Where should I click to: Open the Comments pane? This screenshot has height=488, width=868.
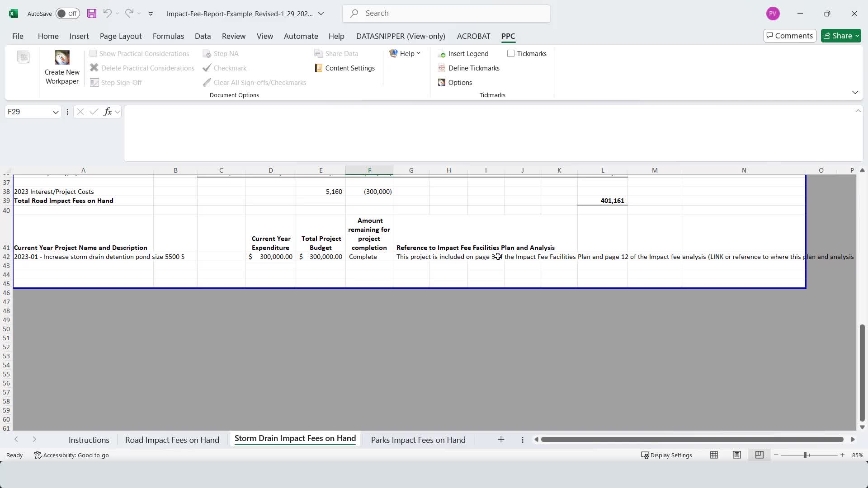pyautogui.click(x=789, y=36)
